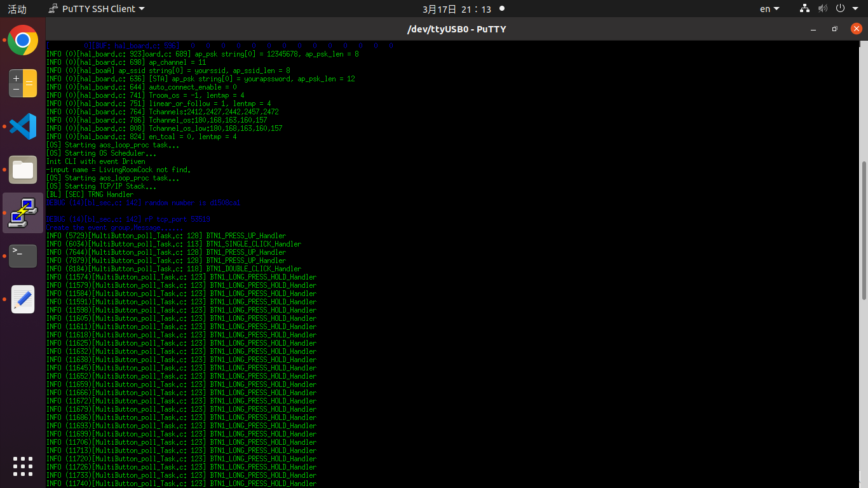Click INFO (11574) LONG_PRESS_HOLD line
The width and height of the screenshot is (868, 488).
pos(181,277)
